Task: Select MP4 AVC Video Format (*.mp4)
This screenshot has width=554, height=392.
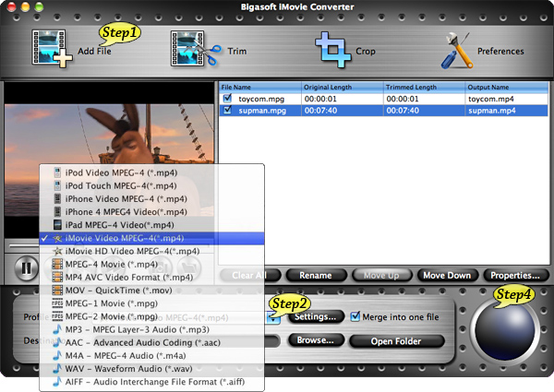Action: [x=151, y=278]
